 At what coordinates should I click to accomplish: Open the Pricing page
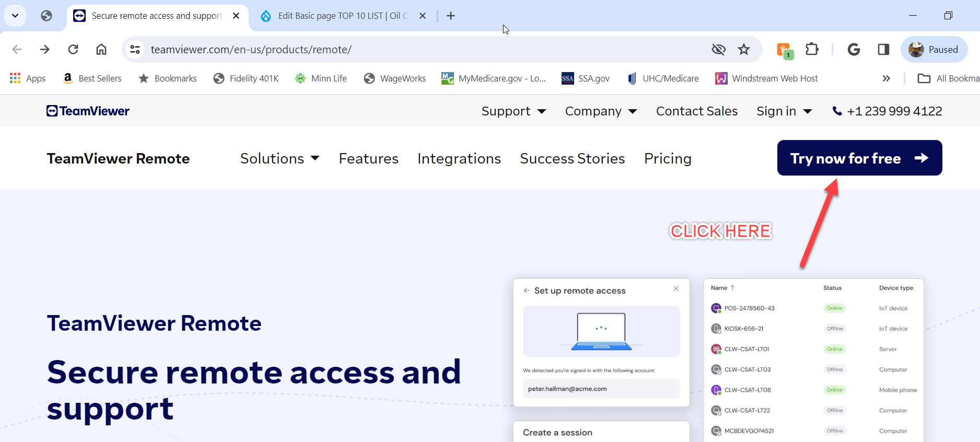point(668,158)
